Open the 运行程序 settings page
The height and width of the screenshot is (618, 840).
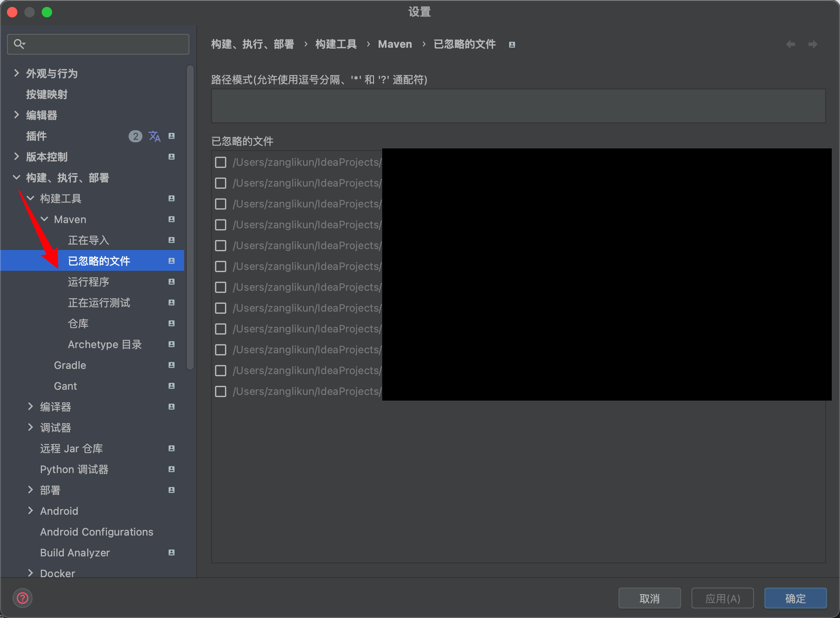(x=88, y=282)
